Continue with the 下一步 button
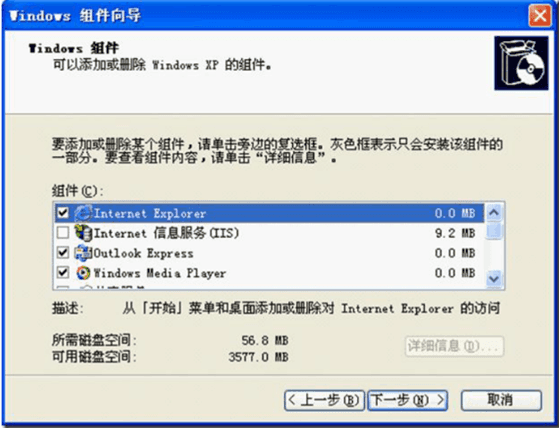This screenshot has width=559, height=428. click(x=407, y=400)
